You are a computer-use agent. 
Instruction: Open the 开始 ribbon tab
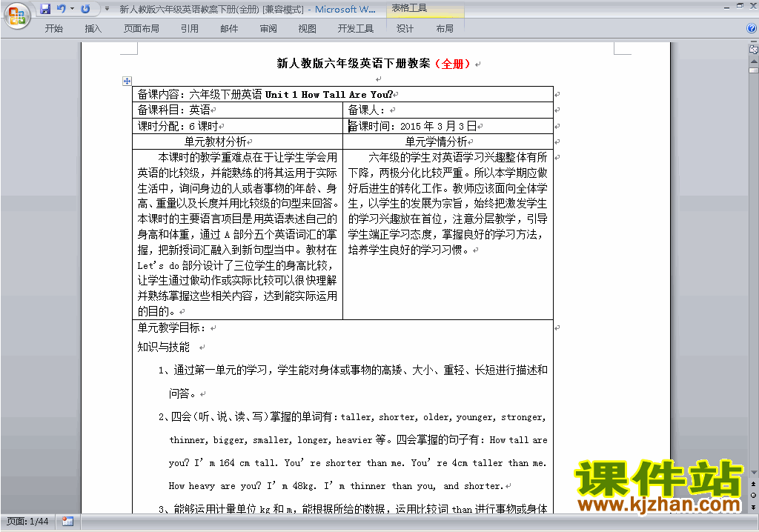tap(53, 29)
